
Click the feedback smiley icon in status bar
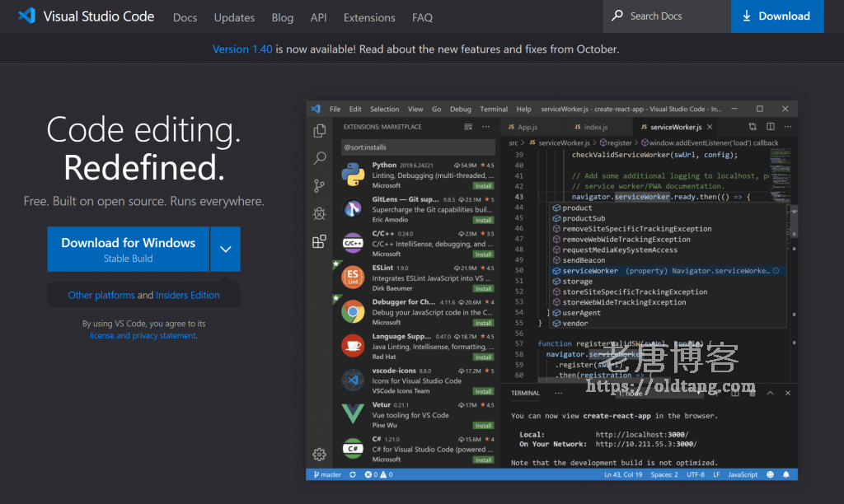click(771, 475)
